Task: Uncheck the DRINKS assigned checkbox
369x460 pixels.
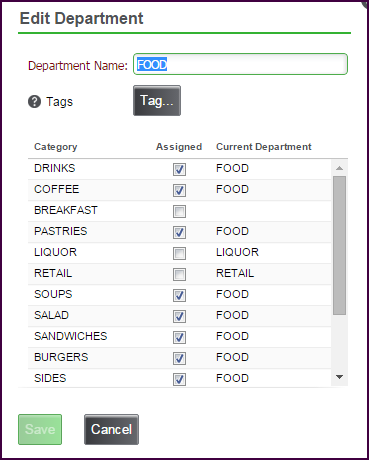Action: (179, 169)
